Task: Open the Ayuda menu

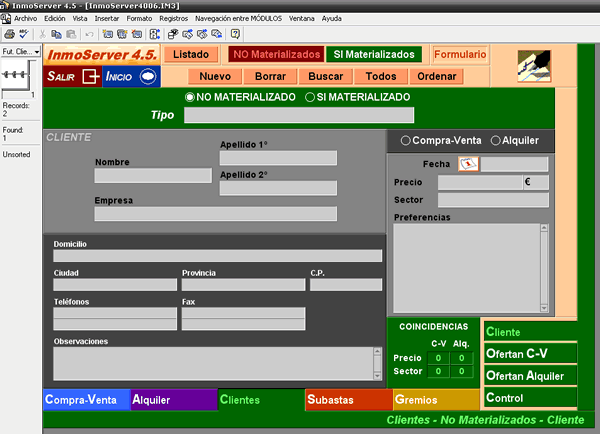Action: coord(332,18)
